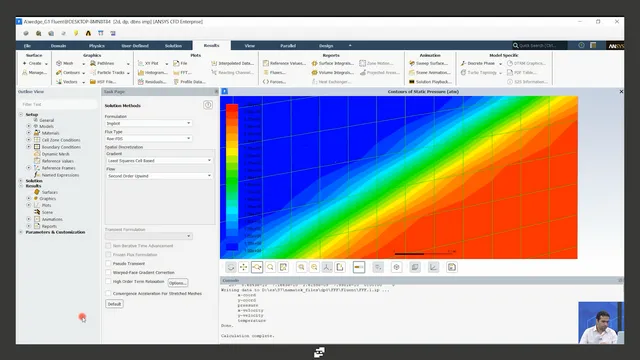Click the Options button beside High Order Term Relaxation
The height and width of the screenshot is (360, 640).
[x=178, y=283]
